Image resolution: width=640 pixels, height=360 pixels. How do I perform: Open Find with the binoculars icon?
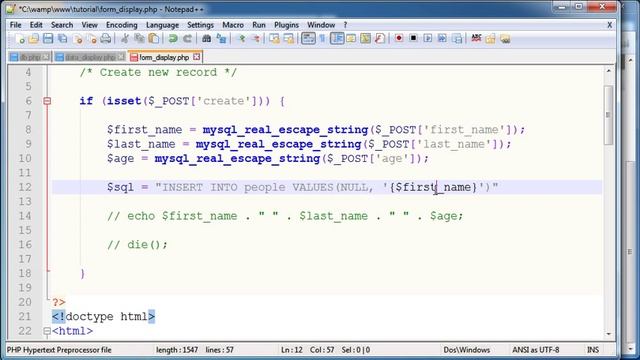(x=207, y=39)
